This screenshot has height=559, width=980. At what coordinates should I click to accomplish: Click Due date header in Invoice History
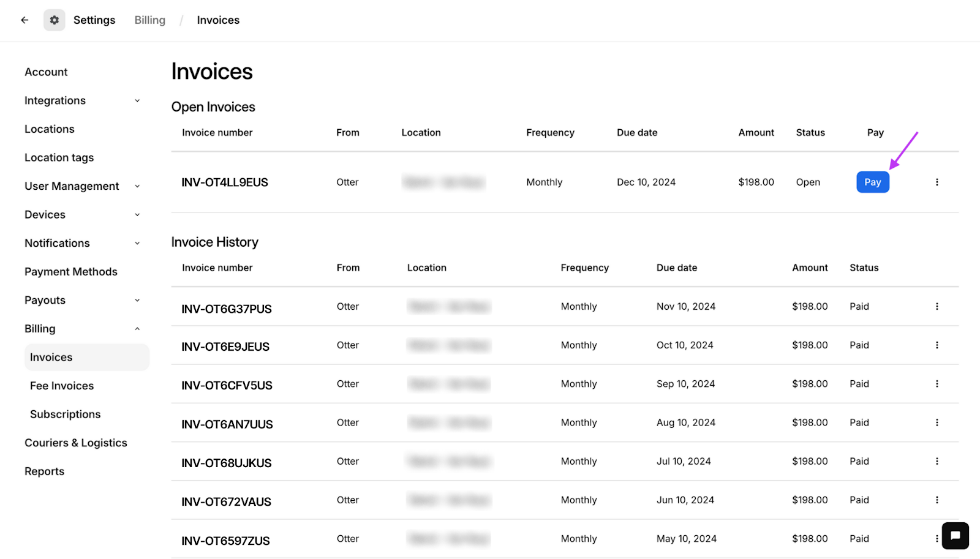(677, 268)
